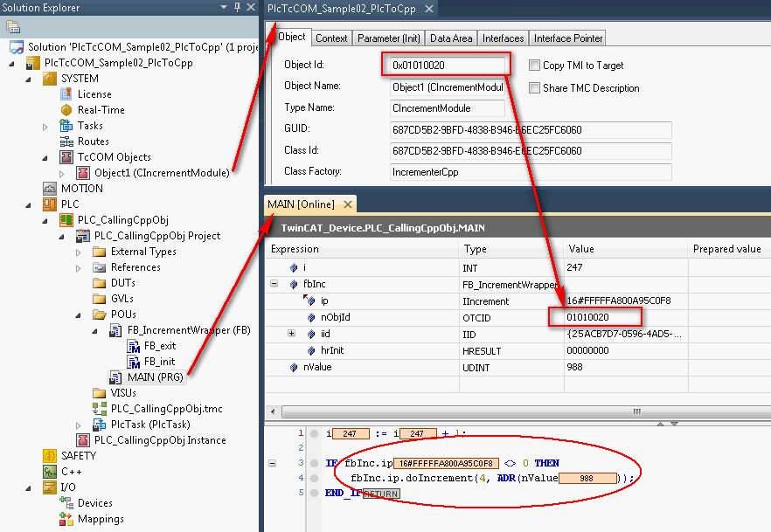This screenshot has width=771, height=532.
Task: Click the References folder icon
Action: point(100,267)
